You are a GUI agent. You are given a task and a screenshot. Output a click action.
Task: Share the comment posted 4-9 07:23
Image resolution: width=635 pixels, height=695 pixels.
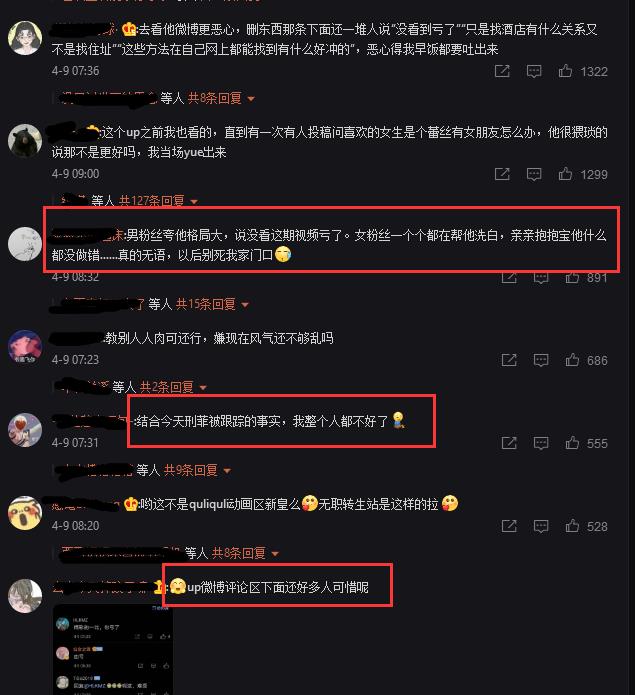[509, 360]
